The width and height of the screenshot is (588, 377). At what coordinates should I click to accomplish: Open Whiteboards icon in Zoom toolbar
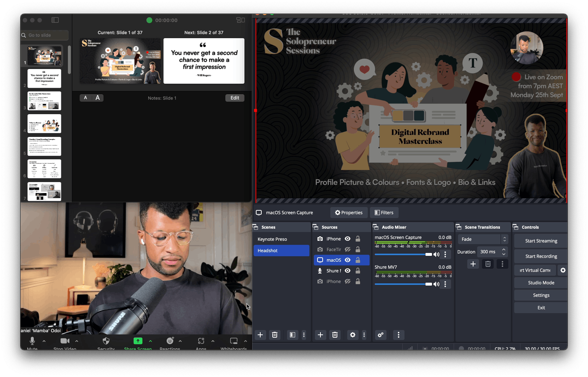(x=234, y=341)
